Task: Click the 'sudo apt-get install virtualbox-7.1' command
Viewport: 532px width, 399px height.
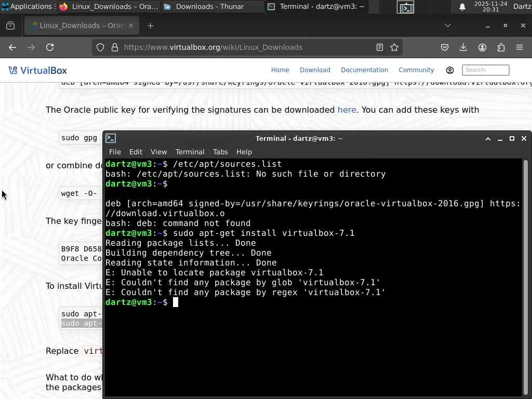Action: pyautogui.click(x=263, y=233)
